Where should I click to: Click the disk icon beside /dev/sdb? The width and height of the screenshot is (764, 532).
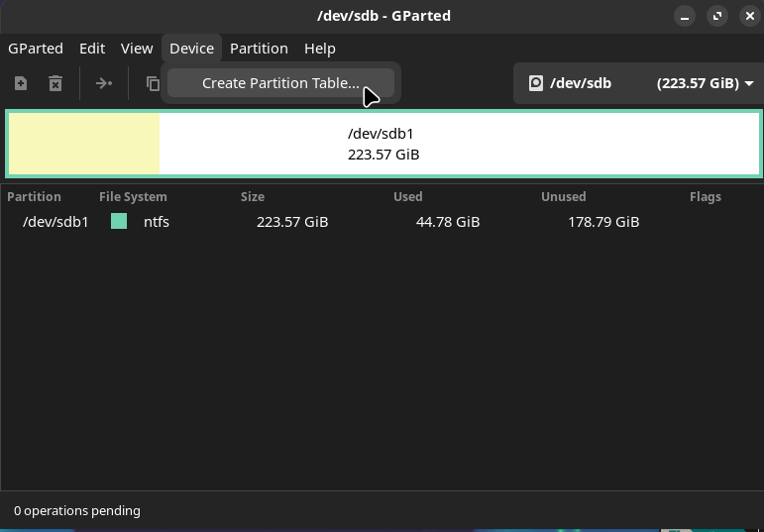[x=535, y=83]
